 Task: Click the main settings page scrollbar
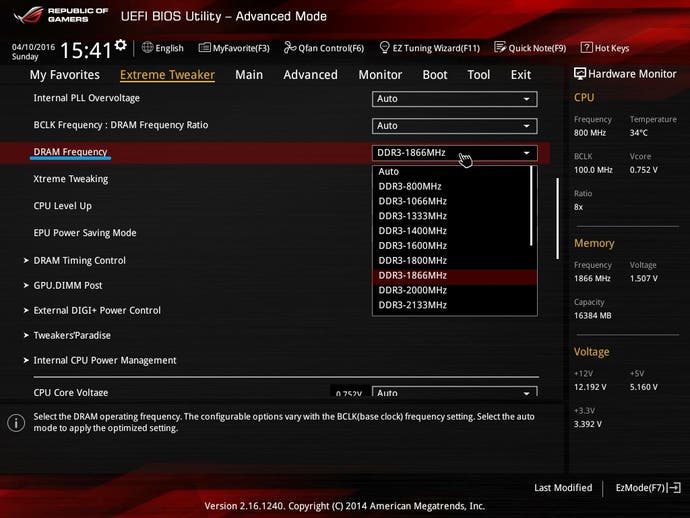(558, 218)
